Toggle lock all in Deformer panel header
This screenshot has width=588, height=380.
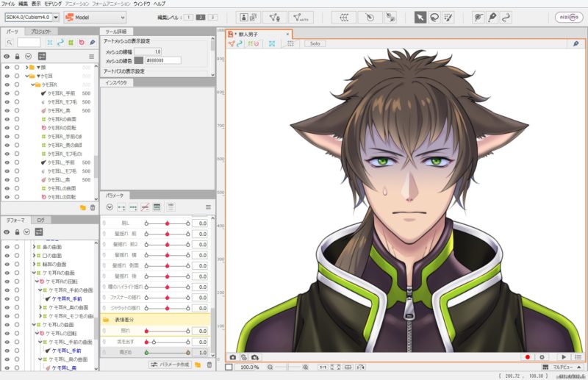[x=17, y=232]
